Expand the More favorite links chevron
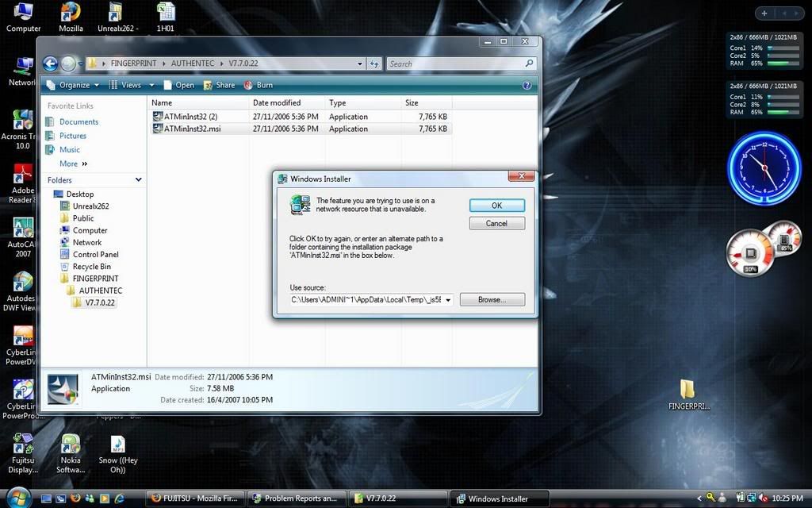The width and height of the screenshot is (812, 508). (x=84, y=164)
